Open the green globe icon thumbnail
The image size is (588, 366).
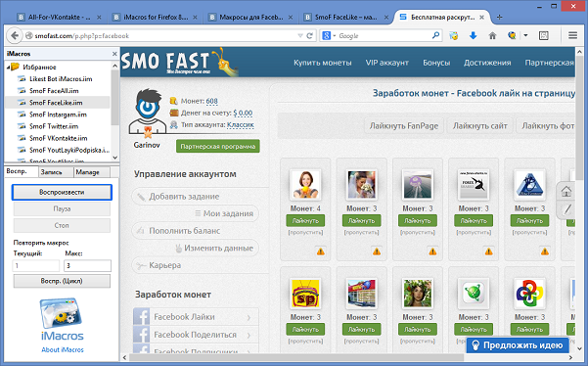(x=474, y=294)
